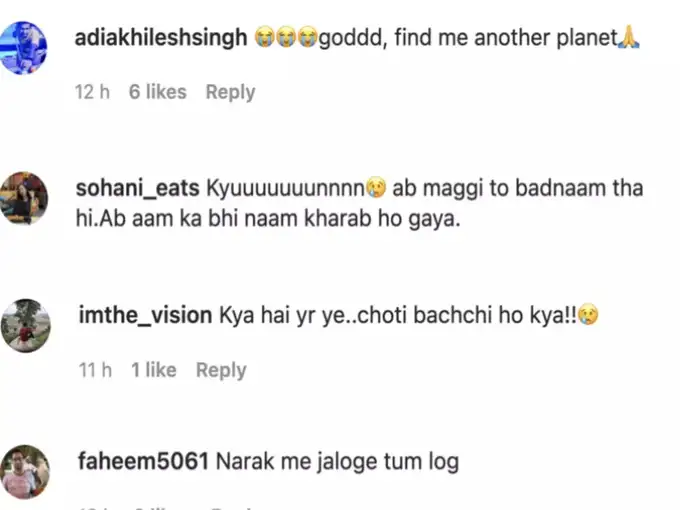The image size is (680, 510).
Task: Open sohani_eats profile picture
Action: tap(24, 197)
